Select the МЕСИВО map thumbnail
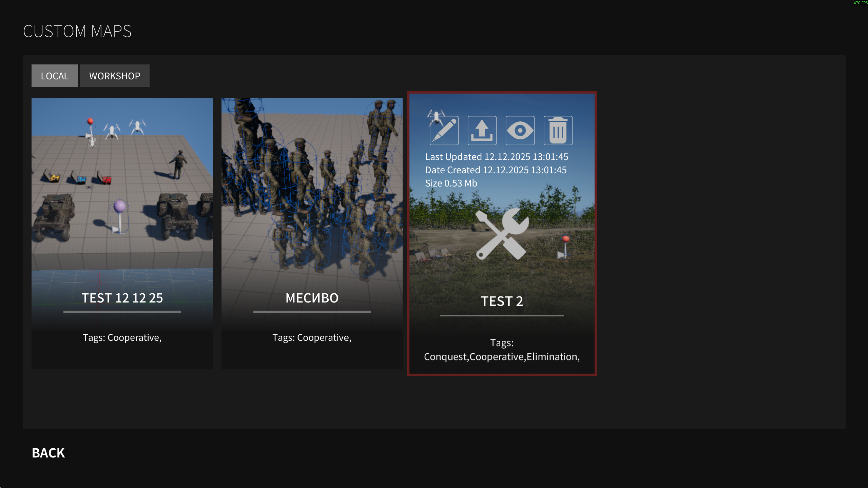This screenshot has height=488, width=868. 312,190
